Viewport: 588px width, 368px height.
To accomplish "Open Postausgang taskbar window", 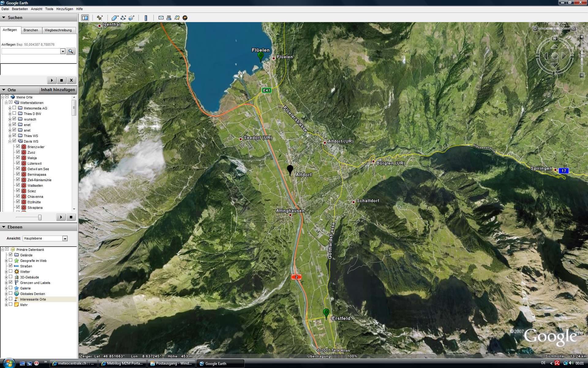I will (x=171, y=363).
